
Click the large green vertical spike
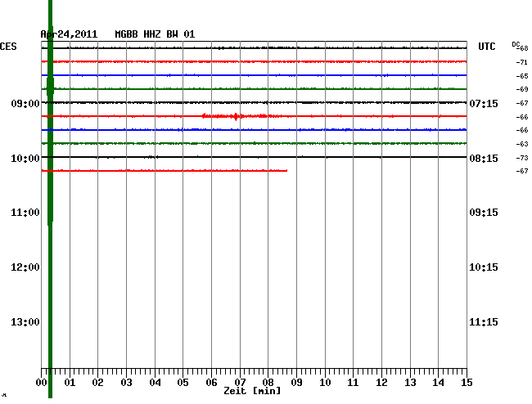(50, 199)
